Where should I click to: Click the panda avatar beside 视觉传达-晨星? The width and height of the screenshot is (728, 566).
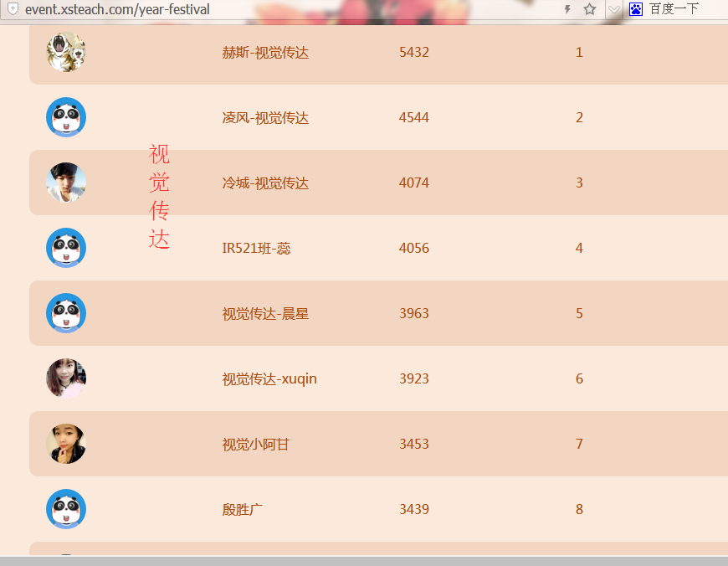(x=65, y=313)
